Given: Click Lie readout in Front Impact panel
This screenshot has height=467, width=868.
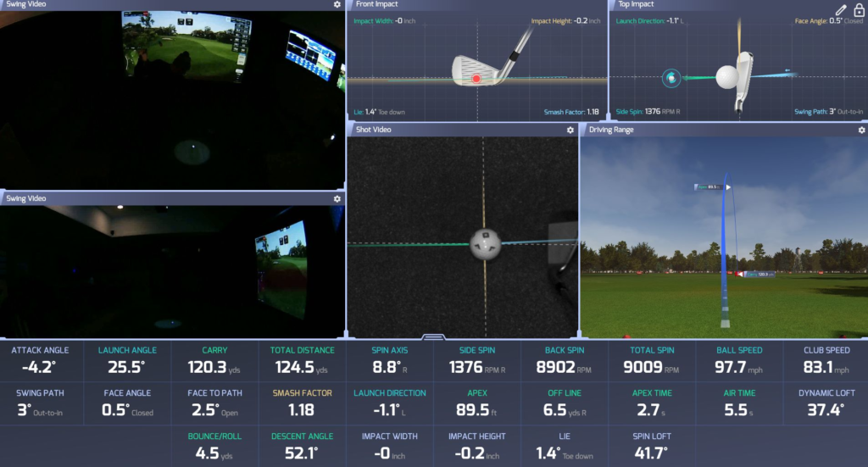Looking at the screenshot, I should click(379, 112).
